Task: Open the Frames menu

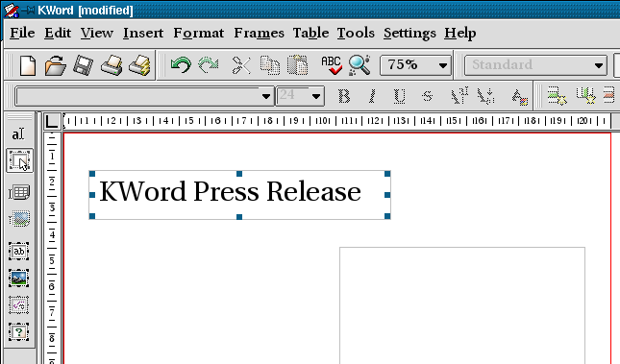Action: tap(259, 33)
